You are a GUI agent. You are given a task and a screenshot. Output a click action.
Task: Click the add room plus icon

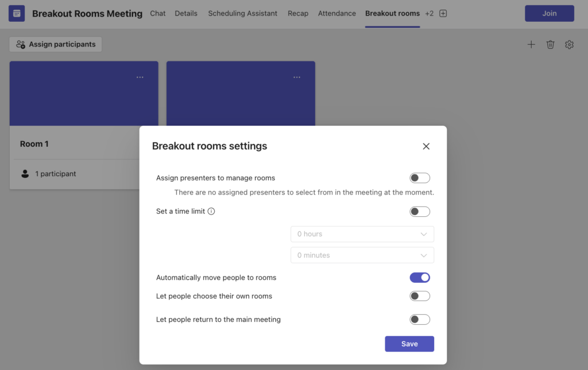click(x=531, y=44)
